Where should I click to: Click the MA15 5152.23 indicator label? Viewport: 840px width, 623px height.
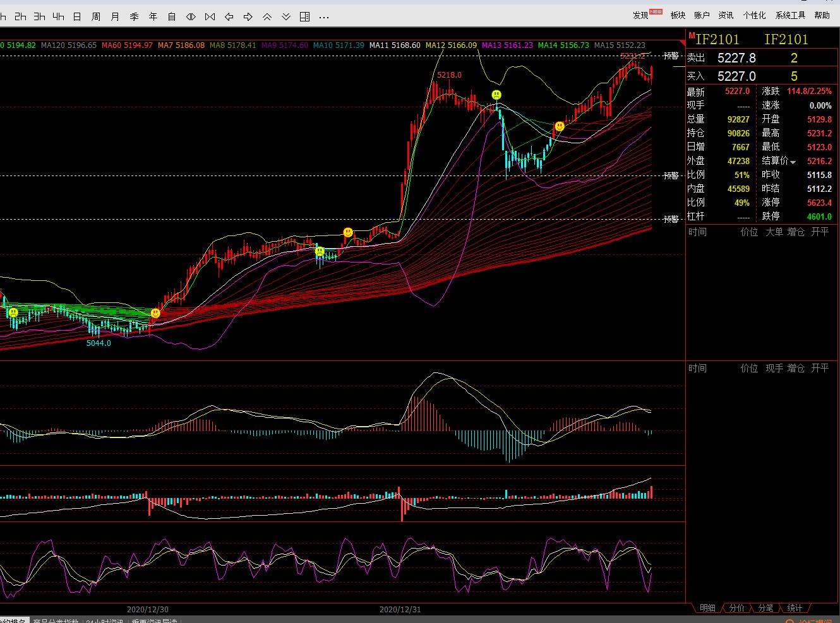[620, 45]
